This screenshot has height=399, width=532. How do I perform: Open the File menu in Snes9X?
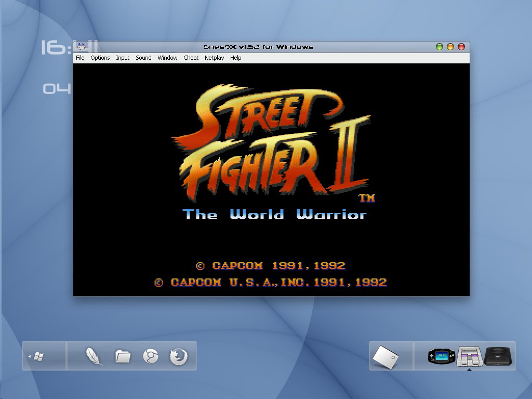tap(80, 58)
